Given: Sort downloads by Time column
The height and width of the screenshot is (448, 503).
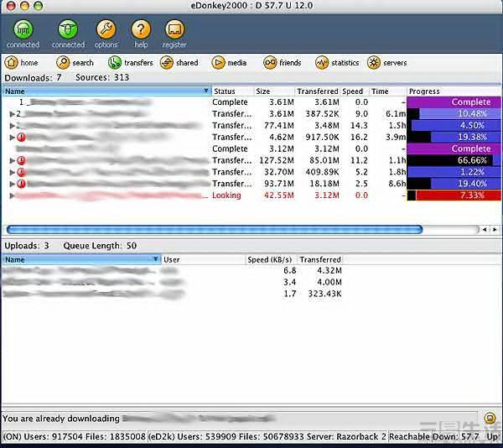Looking at the screenshot, I should tap(387, 91).
